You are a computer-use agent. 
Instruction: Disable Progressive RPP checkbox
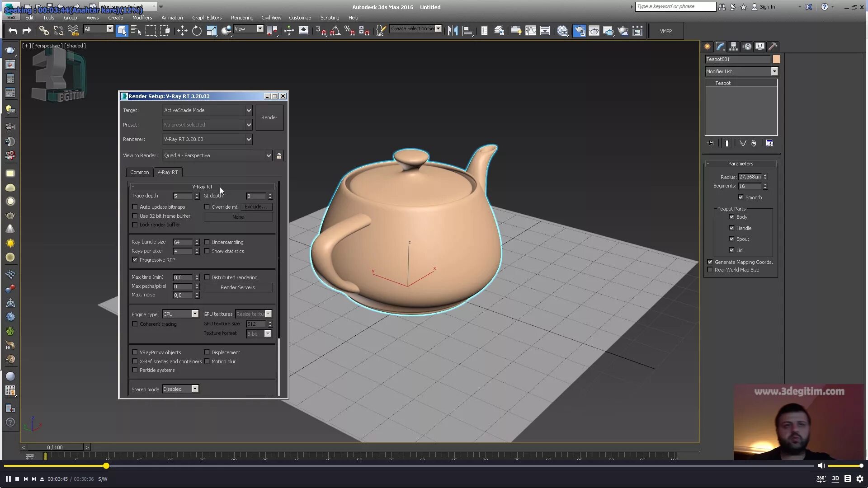coord(135,260)
